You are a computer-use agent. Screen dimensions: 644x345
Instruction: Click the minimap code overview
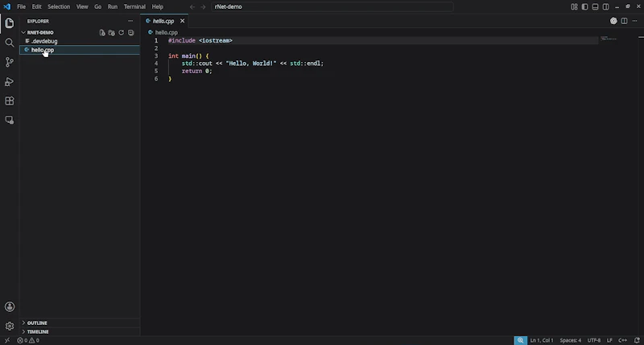coord(609,39)
